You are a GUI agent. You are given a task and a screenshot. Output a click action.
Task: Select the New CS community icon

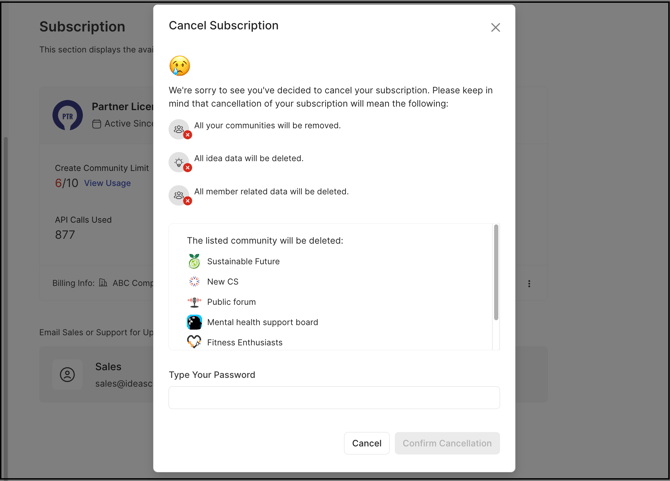coord(194,282)
